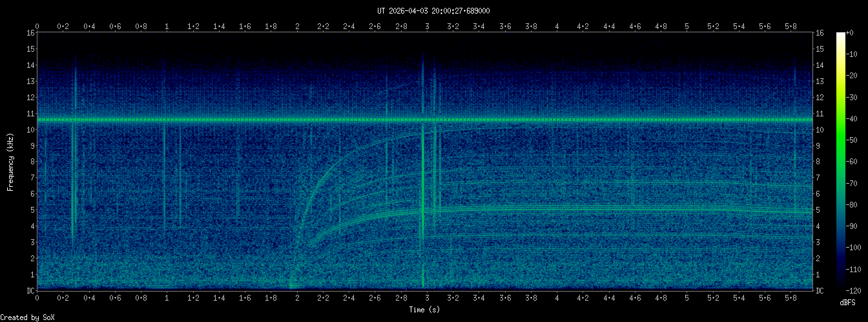Click the 16 kHz label on left frequency axis

click(30, 32)
